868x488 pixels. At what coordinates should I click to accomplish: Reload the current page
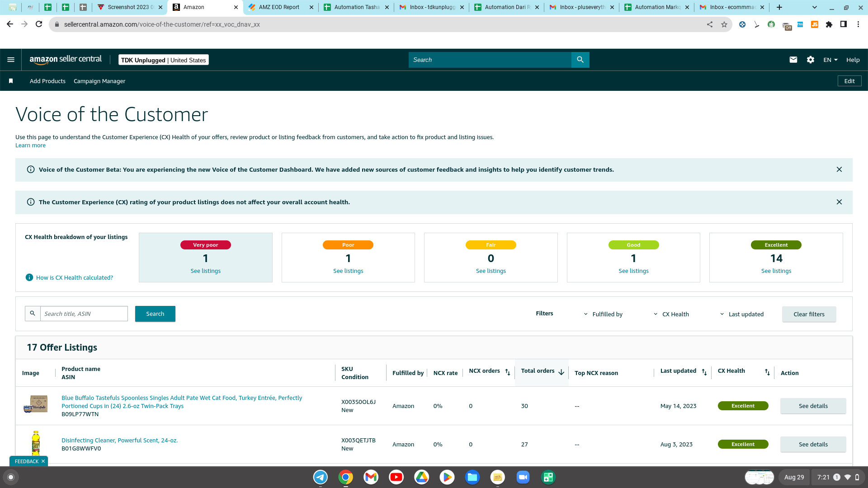pyautogui.click(x=39, y=24)
